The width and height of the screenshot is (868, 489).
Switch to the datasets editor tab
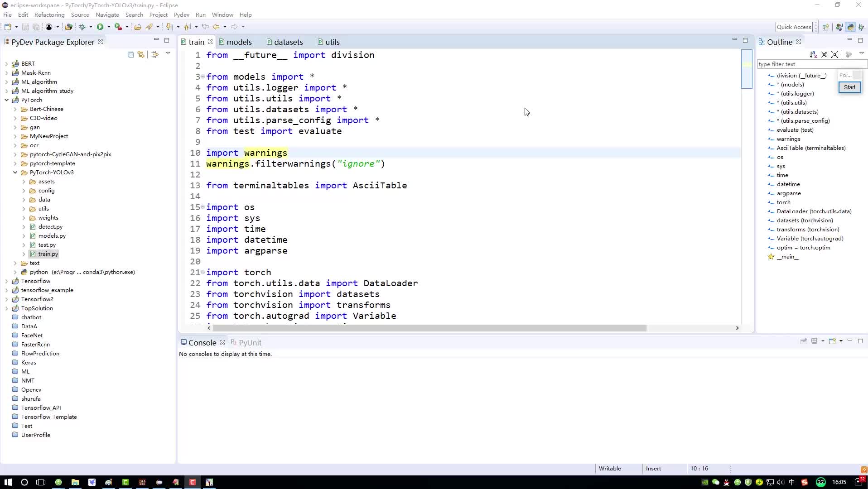tap(285, 42)
